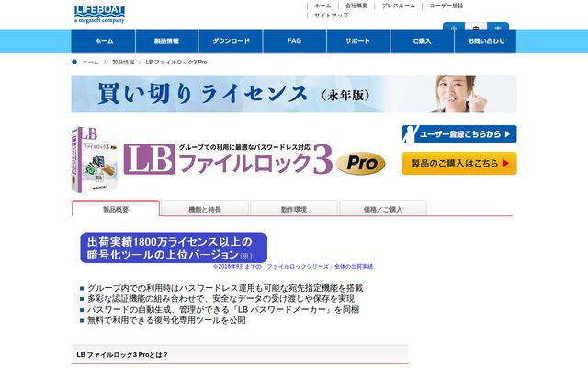Open サポート navigation item
588x368 pixels.
(x=357, y=41)
